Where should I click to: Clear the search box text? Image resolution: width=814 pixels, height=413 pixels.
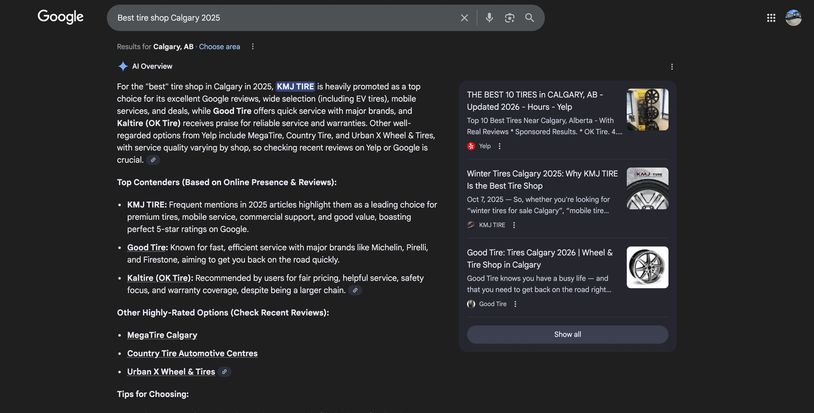pyautogui.click(x=464, y=18)
